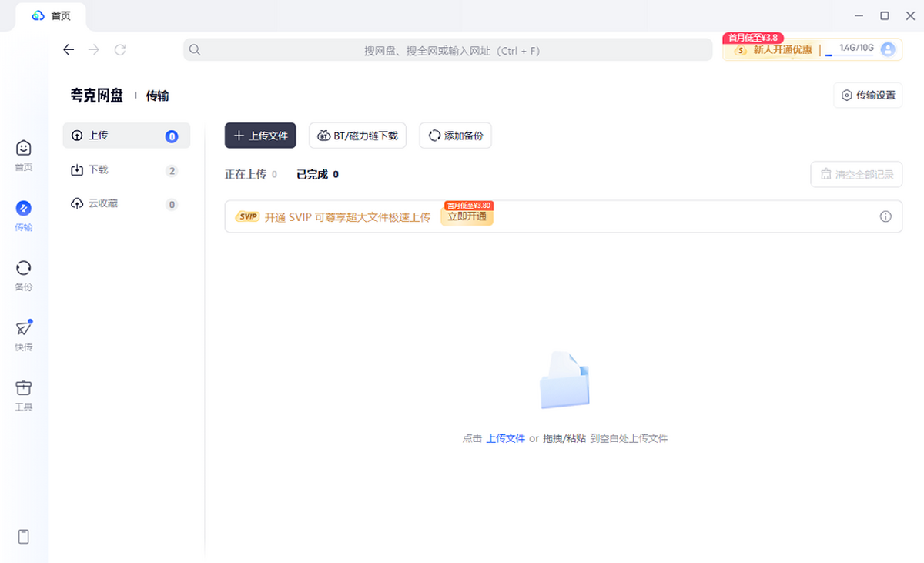Switch to the 已完成 tab
This screenshot has width=924, height=563.
point(317,175)
